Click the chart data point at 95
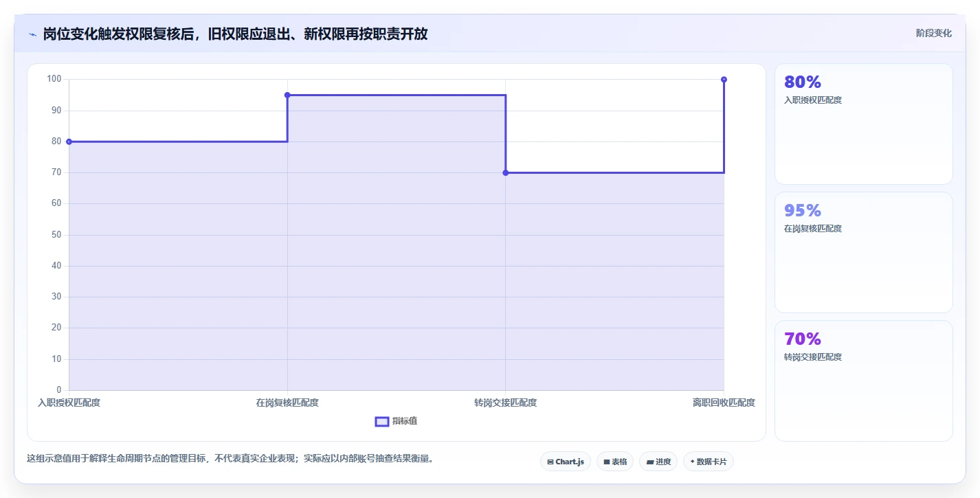The image size is (980, 498). (x=287, y=95)
